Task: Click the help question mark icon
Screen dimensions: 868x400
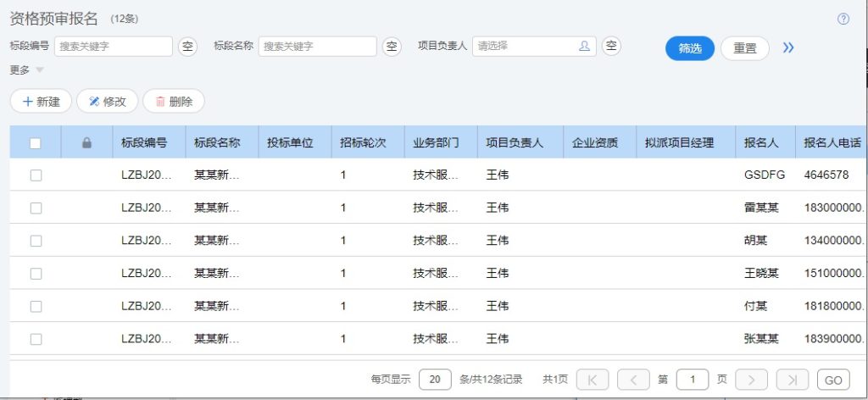Action: [x=843, y=19]
